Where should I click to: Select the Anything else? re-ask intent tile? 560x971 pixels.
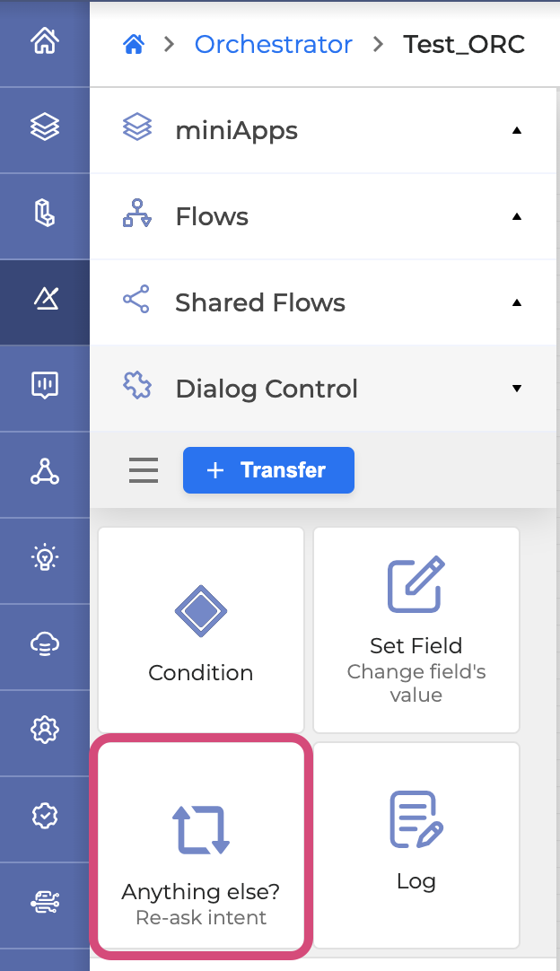(x=201, y=844)
